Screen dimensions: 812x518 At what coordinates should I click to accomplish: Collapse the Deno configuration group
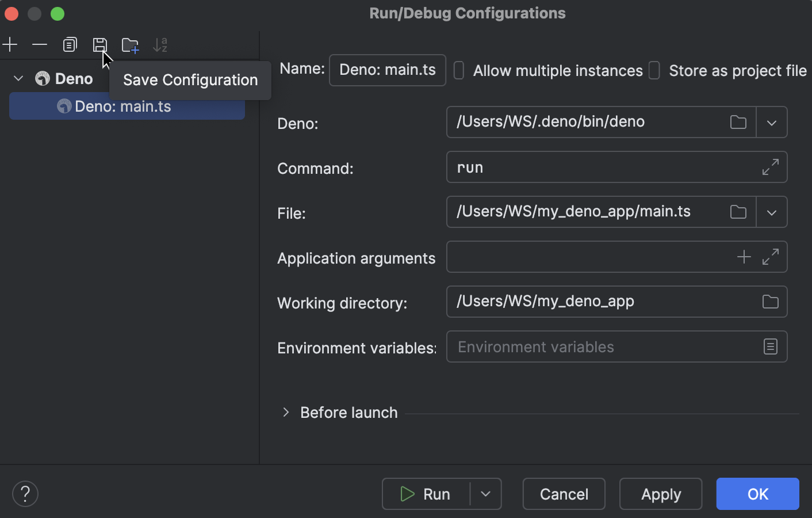tap(18, 78)
